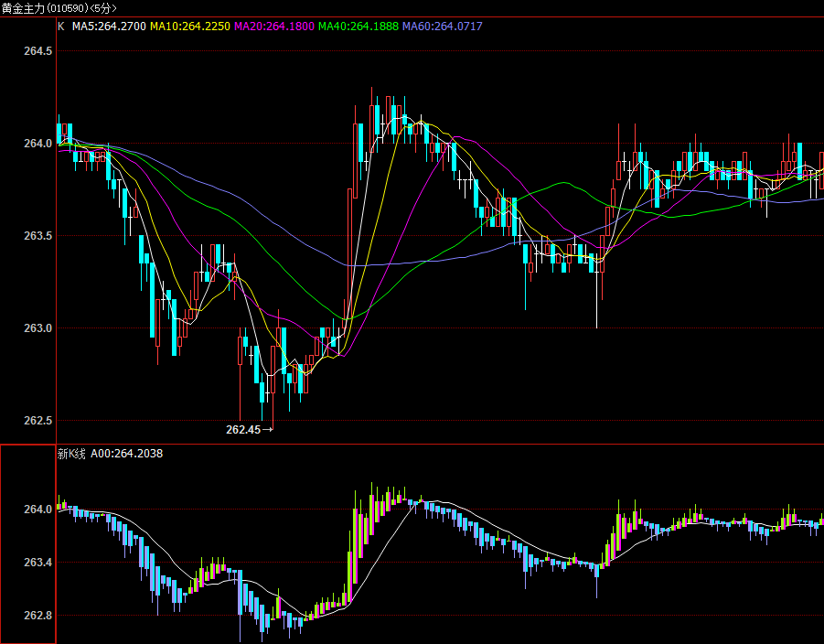Image resolution: width=824 pixels, height=644 pixels.
Task: Click the 新K线 sub-chart indicator name
Action: [x=71, y=454]
